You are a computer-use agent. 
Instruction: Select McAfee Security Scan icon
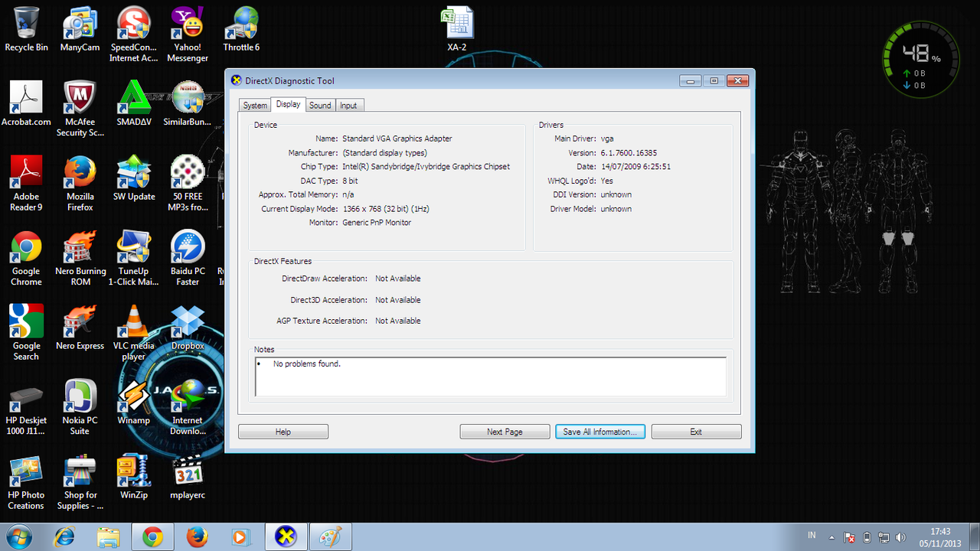[80, 109]
